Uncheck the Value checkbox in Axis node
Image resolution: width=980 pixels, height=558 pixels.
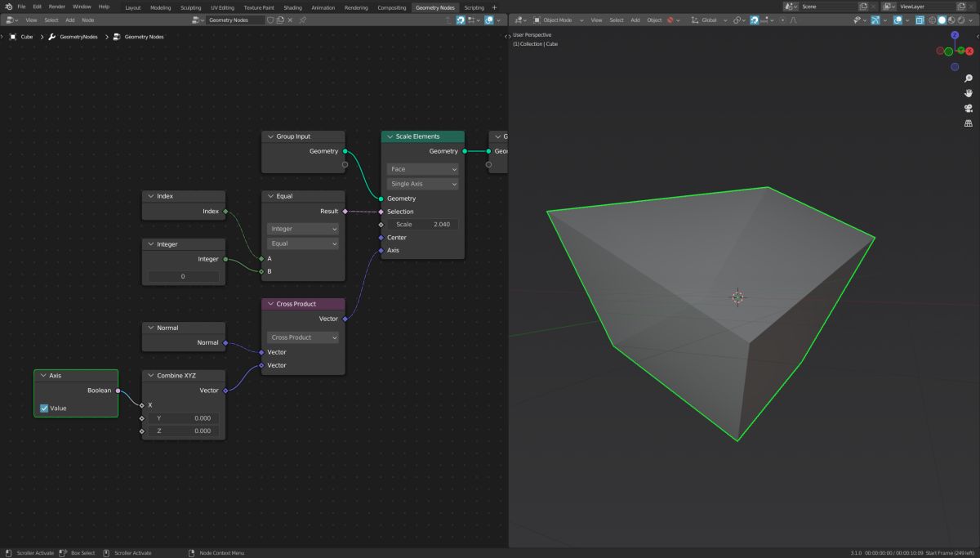tap(44, 408)
